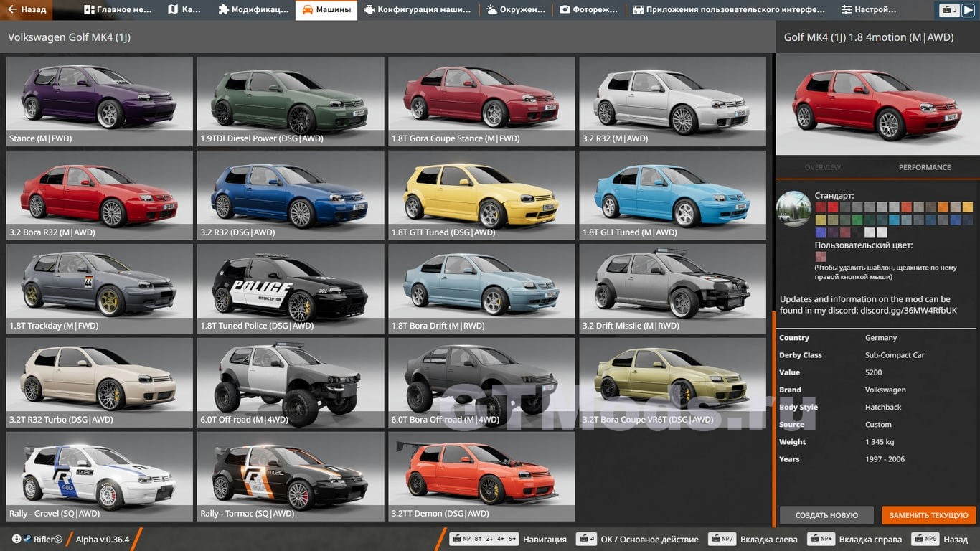Click the СОЗДАТЬ НОВУЮ button
Screen dimensions: 980x551
(826, 515)
